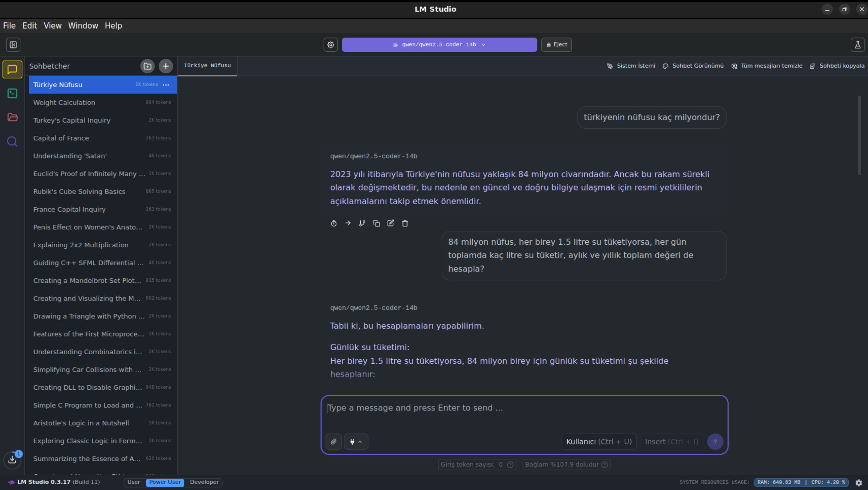Send message with the arrow button
868x490 pixels.
pos(715,442)
